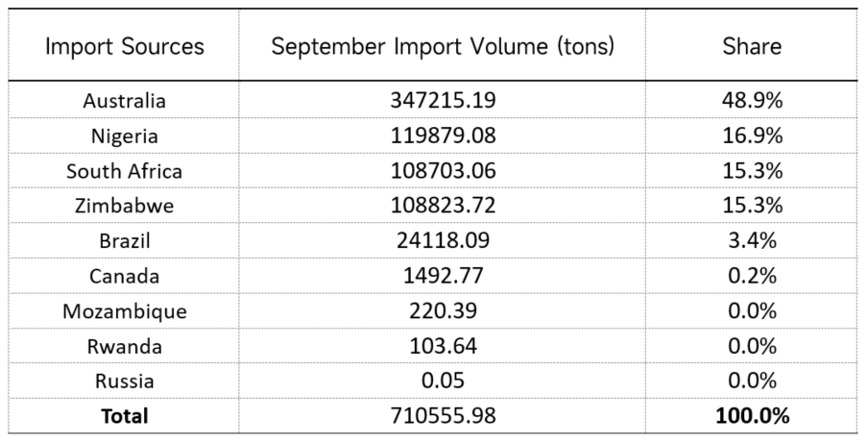
Task: Select the value 108703.06
Action: pos(443,171)
